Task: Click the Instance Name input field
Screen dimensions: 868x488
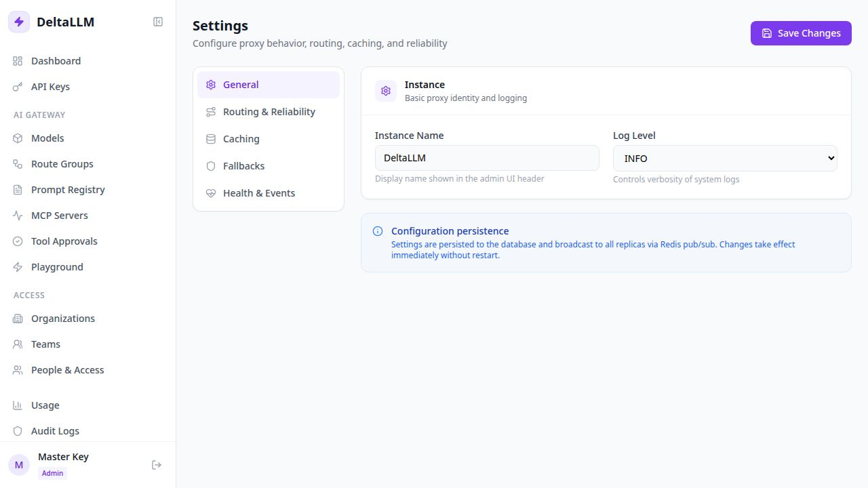Action: click(x=487, y=158)
